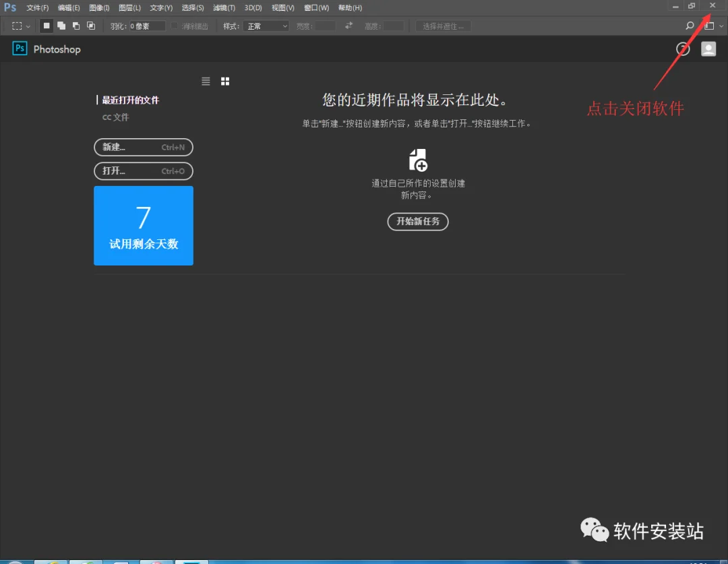
Task: Click the Photoshop logo on start screen header
Action: click(x=20, y=49)
